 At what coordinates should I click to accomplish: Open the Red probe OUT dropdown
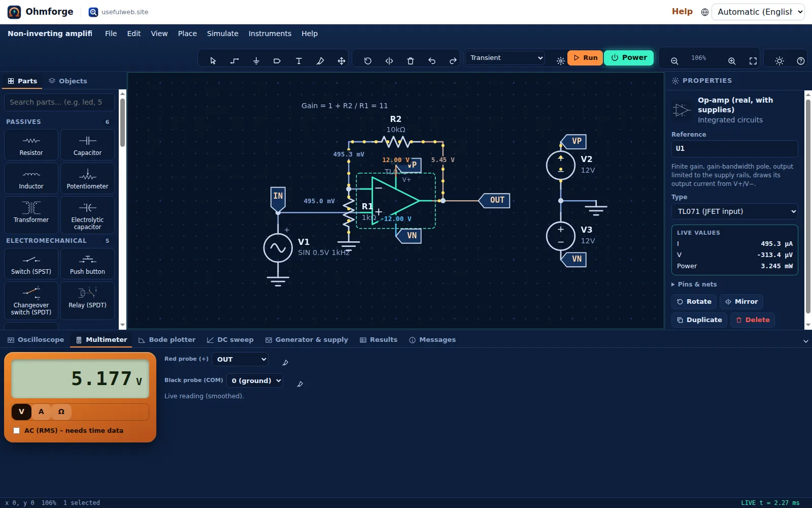point(240,359)
